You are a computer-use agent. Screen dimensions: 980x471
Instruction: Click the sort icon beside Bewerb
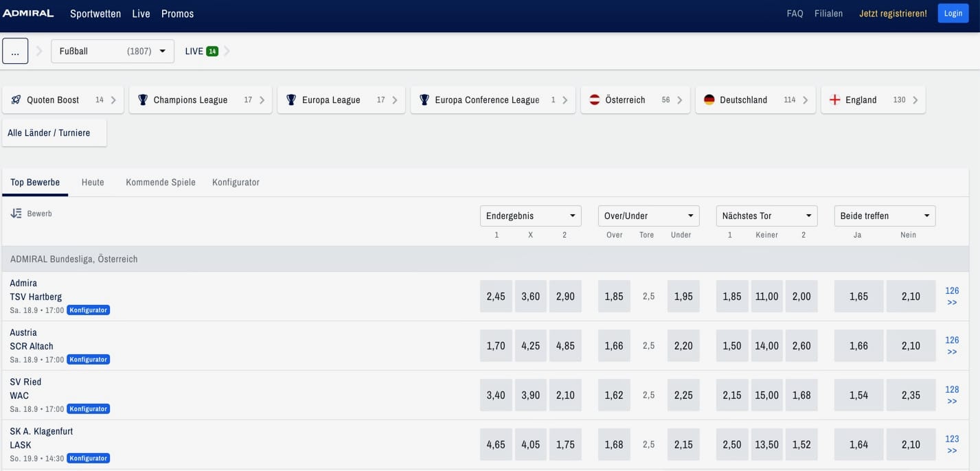click(16, 214)
